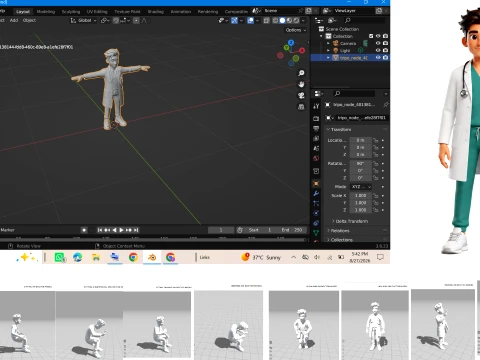Jump to the timeline start frame button
Image resolution: width=480 pixels, height=360 pixels.
[100, 230]
